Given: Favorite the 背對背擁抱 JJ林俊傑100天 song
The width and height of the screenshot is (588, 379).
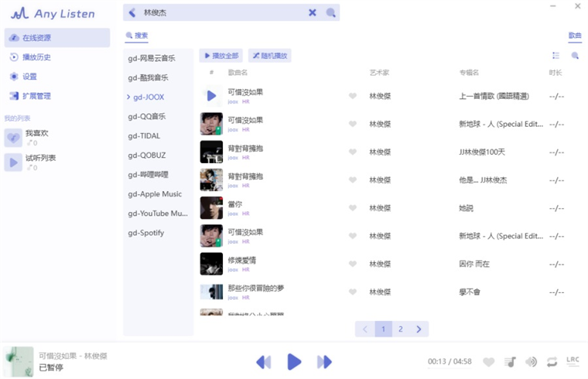Looking at the screenshot, I should tap(353, 152).
